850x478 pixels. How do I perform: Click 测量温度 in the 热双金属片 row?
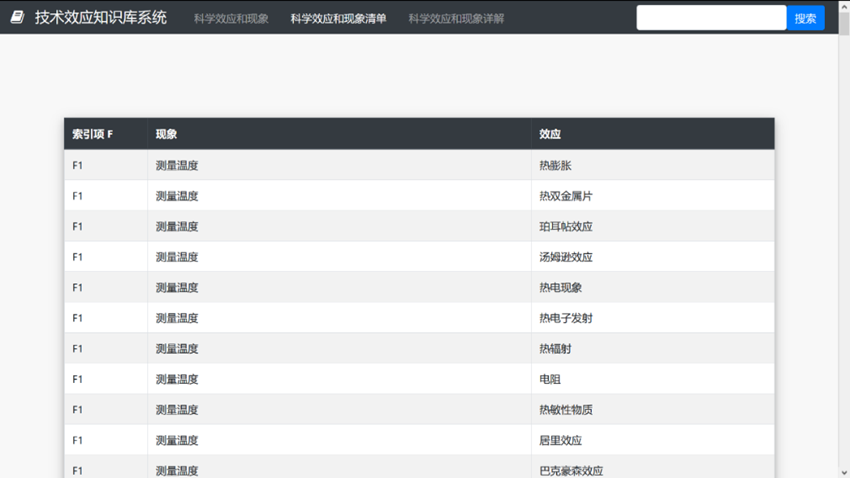177,196
